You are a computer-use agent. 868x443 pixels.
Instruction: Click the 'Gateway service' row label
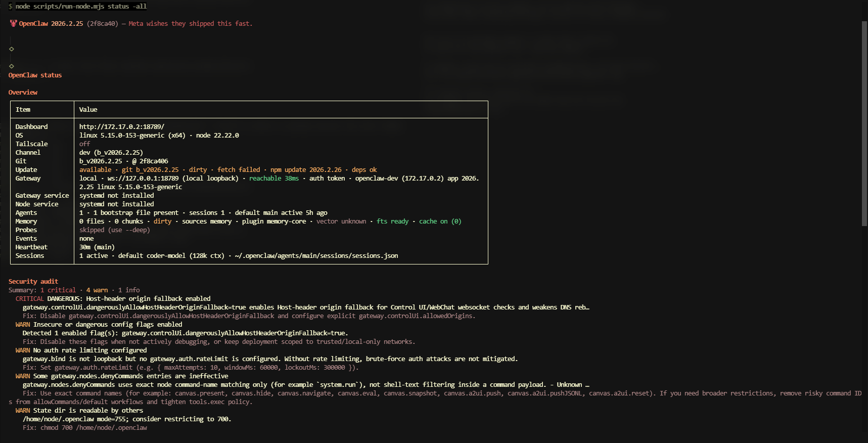[42, 196]
